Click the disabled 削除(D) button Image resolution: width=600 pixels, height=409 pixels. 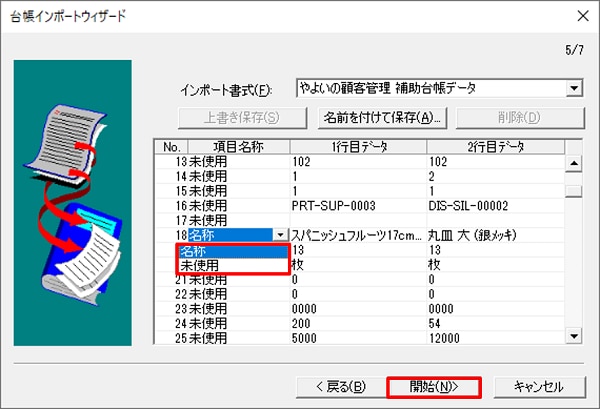point(520,118)
